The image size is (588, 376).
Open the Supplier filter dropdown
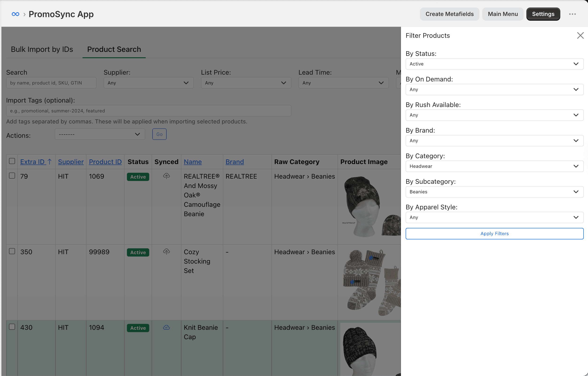(x=149, y=83)
